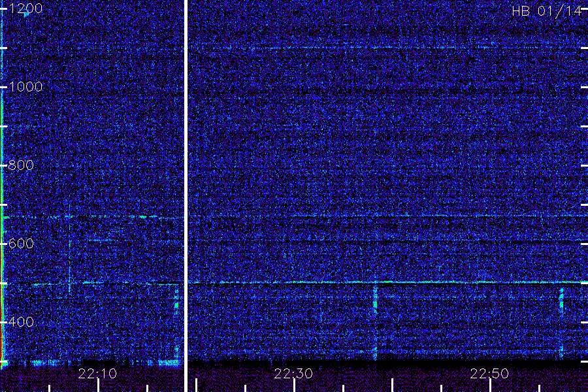Screen dimensions: 588x392
Task: Click the 400 frequency axis label
Action: (x=21, y=322)
